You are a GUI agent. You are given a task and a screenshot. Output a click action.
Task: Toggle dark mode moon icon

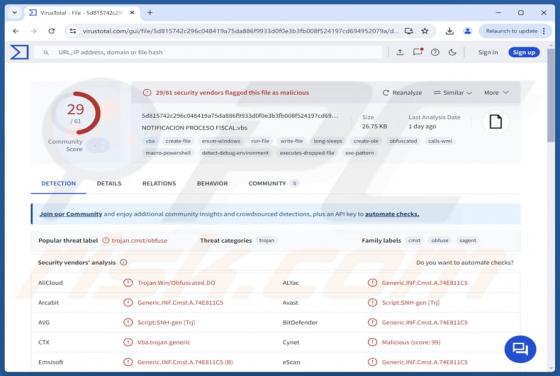[452, 52]
